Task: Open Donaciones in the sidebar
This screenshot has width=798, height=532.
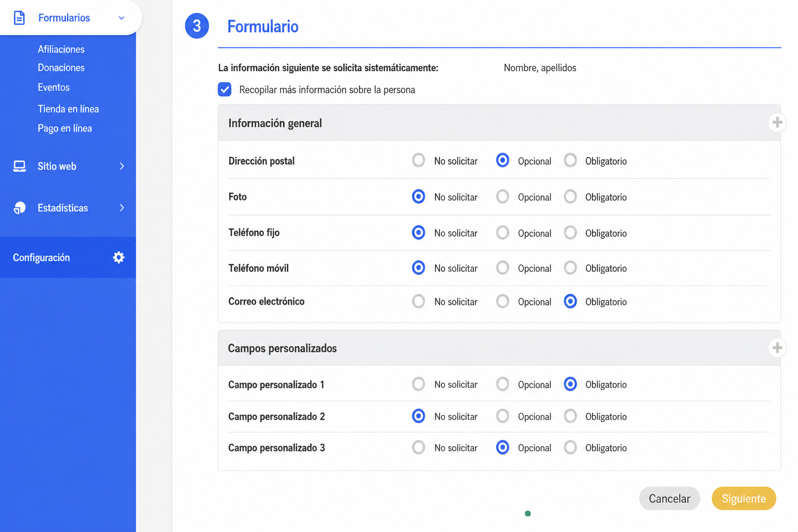Action: tap(61, 68)
